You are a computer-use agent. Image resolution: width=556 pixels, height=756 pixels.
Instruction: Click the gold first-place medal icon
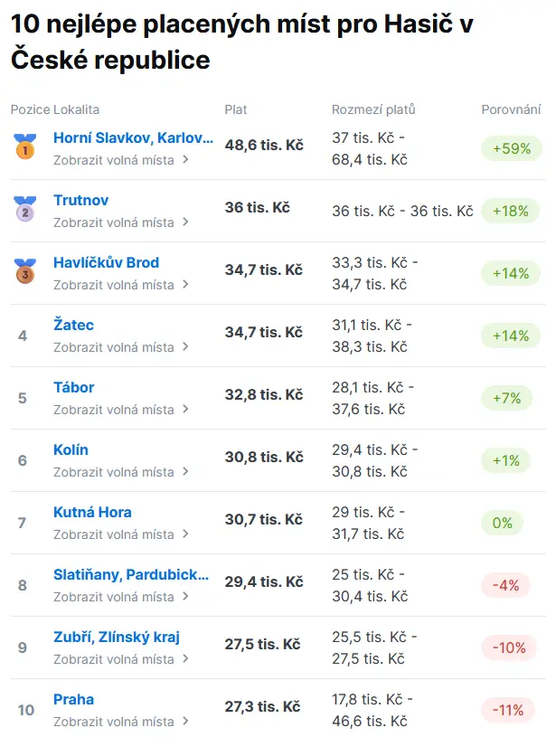23,146
